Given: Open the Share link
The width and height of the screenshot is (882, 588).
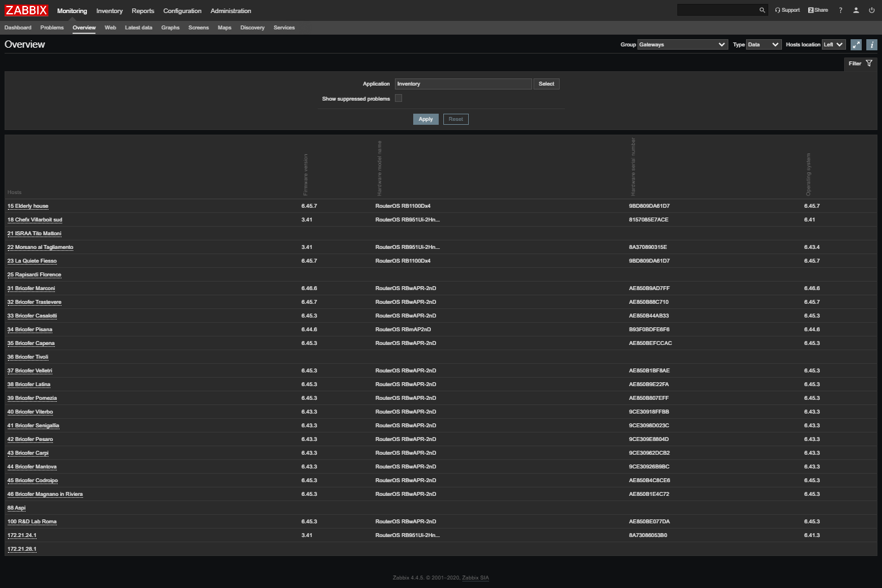Looking at the screenshot, I should click(x=818, y=10).
